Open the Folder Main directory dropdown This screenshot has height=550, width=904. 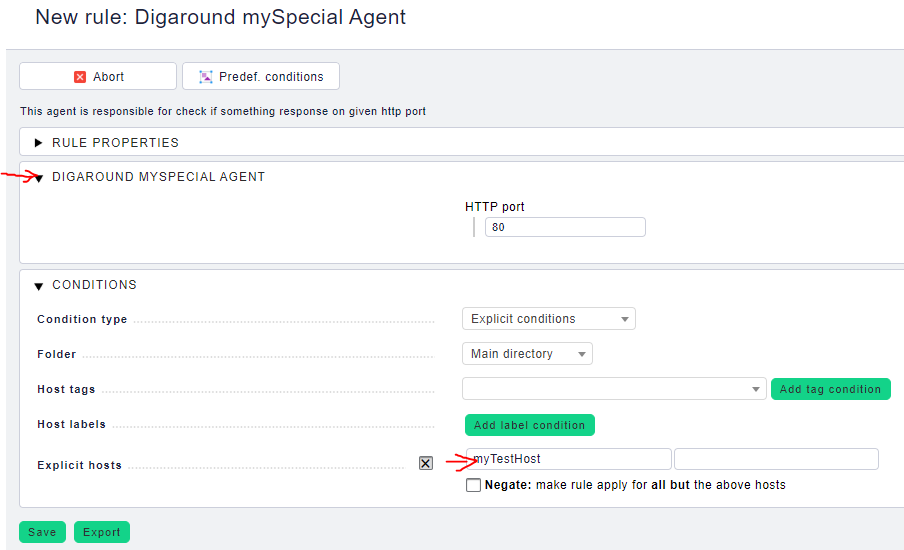pyautogui.click(x=526, y=354)
